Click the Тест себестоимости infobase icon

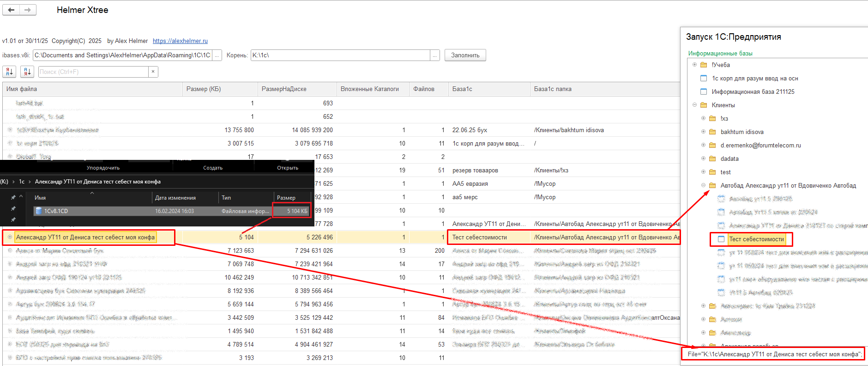pyautogui.click(x=721, y=239)
